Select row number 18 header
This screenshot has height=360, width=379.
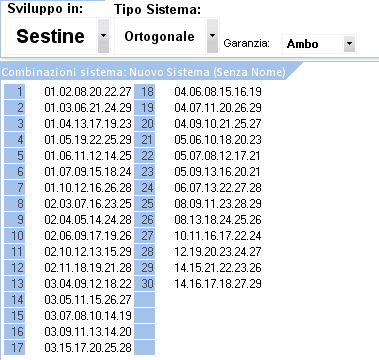coord(145,91)
